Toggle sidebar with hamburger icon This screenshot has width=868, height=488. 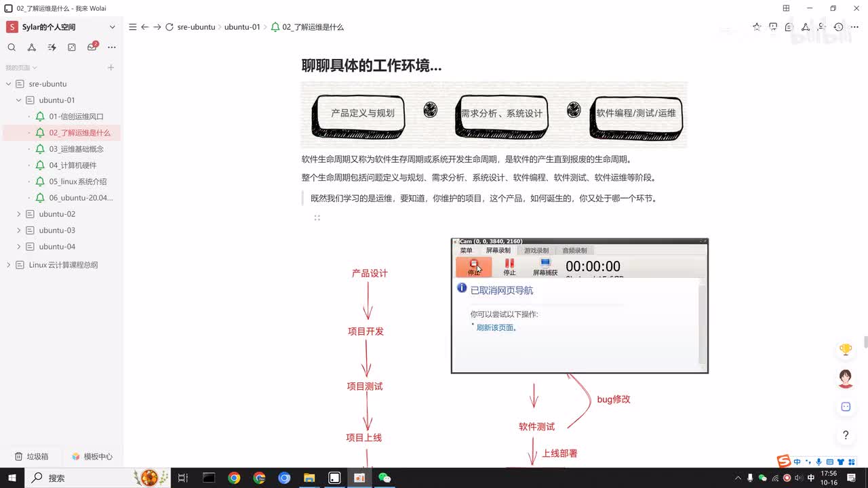(133, 27)
